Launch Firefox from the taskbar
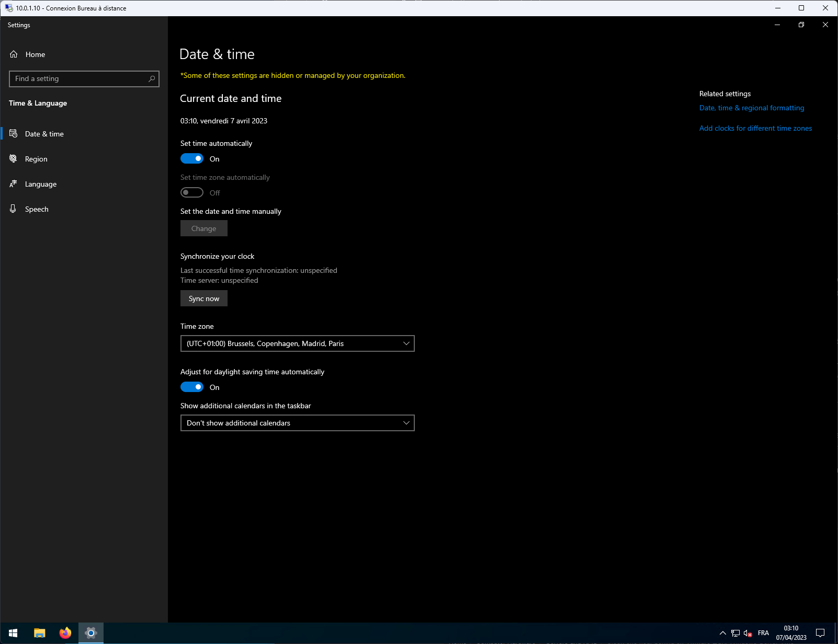838x644 pixels. (x=65, y=633)
